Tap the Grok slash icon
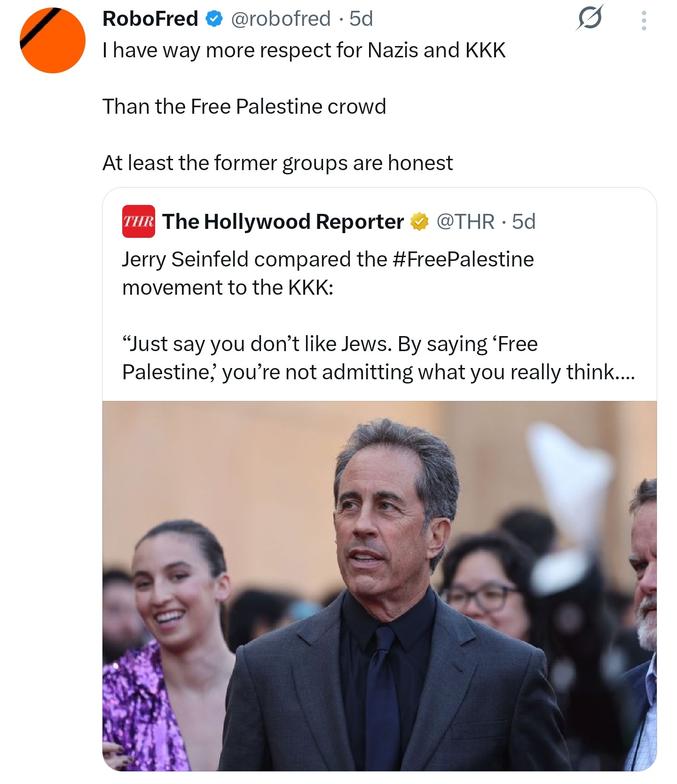 click(590, 18)
